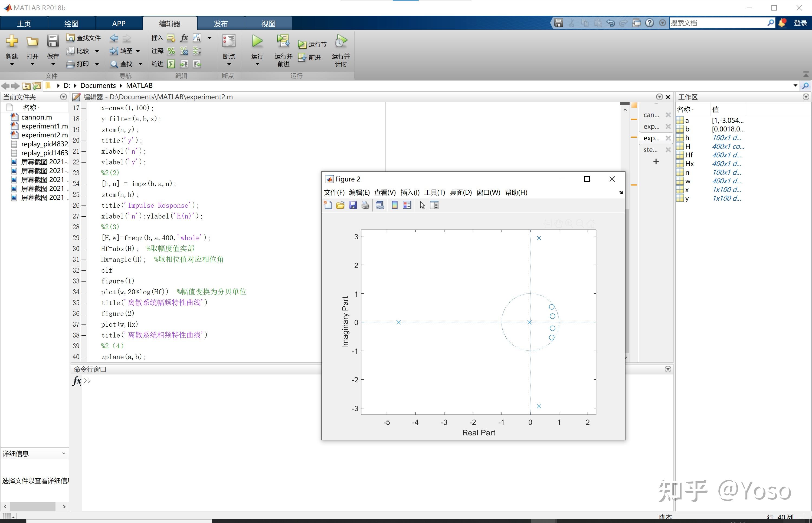
Task: Select the 'ste...' editor tab
Action: pyautogui.click(x=651, y=150)
